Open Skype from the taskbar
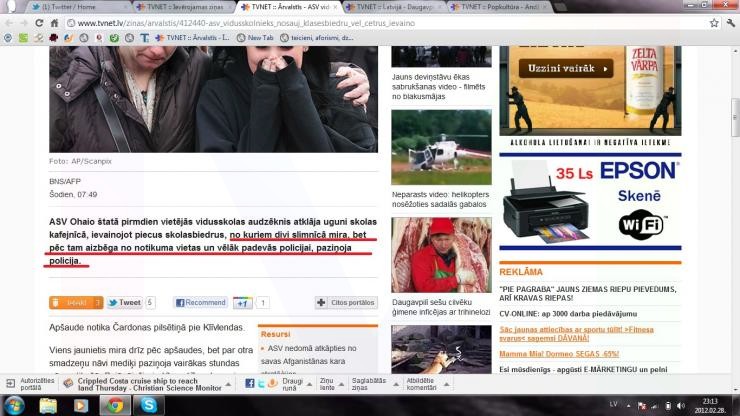The width and height of the screenshot is (740, 416). (x=148, y=405)
